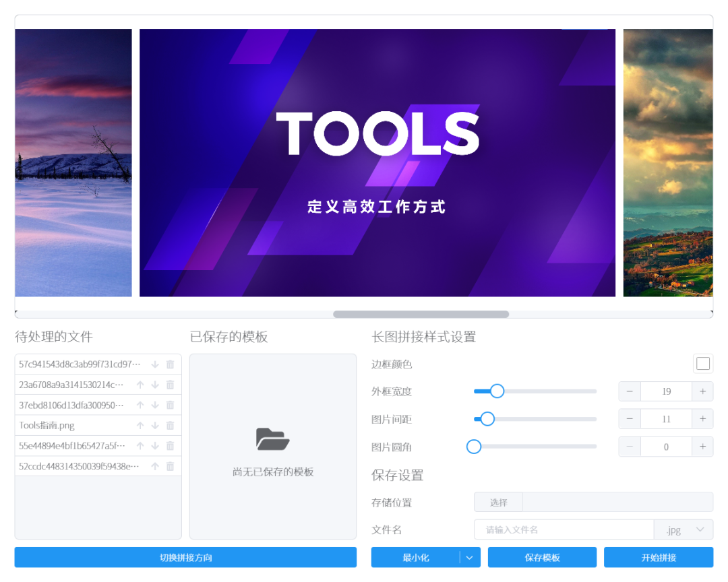Delete file 23a6708a9a3141530214c
Image resolution: width=728 pixels, height=582 pixels.
(x=171, y=385)
